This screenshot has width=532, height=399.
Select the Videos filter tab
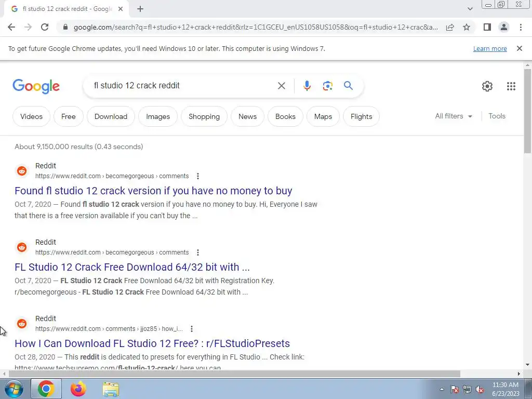(31, 116)
